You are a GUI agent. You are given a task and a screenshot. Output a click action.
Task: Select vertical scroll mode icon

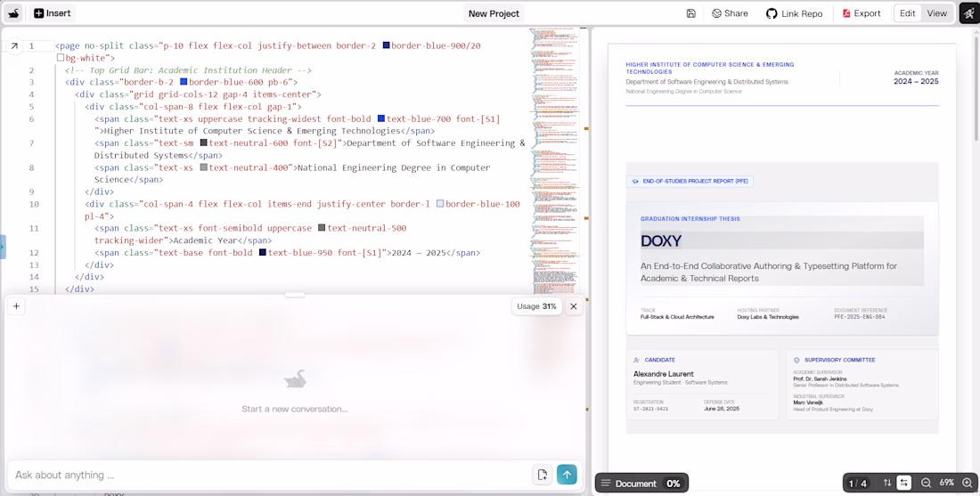pos(887,483)
